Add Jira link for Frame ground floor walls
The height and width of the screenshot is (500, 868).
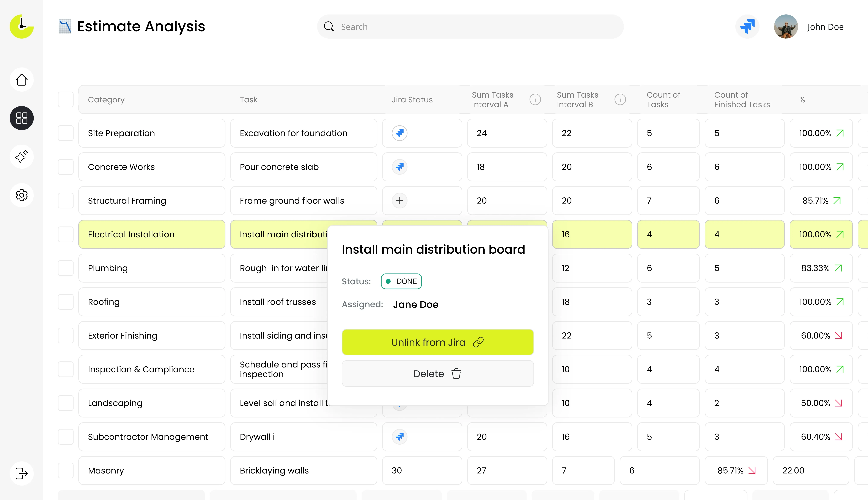400,201
